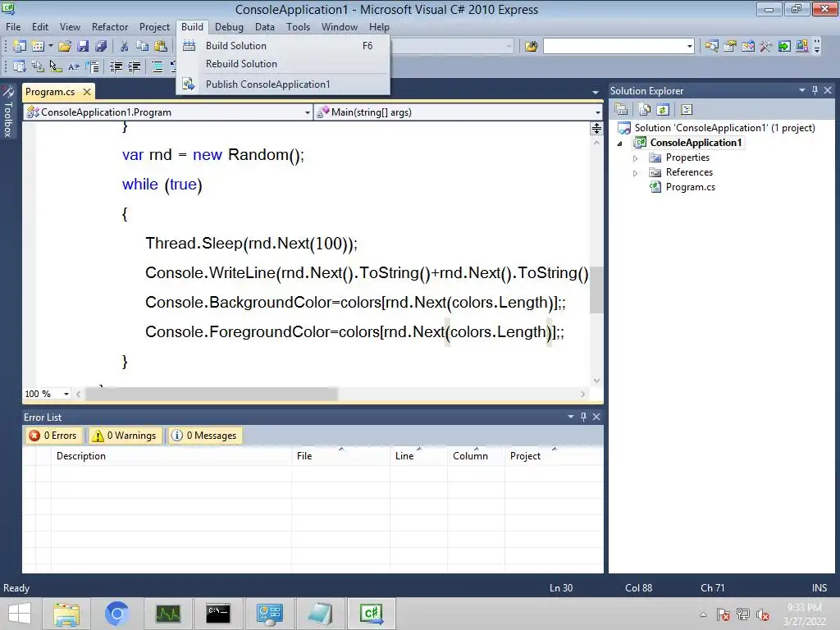Open the active documents list arrow
Screen dimensions: 840x630
[596, 92]
